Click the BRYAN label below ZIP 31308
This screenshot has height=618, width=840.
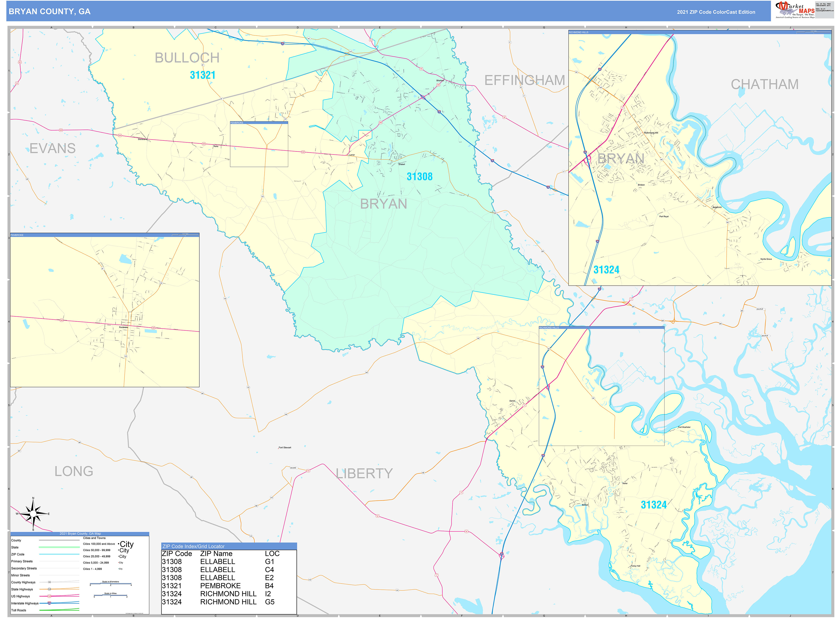(384, 204)
